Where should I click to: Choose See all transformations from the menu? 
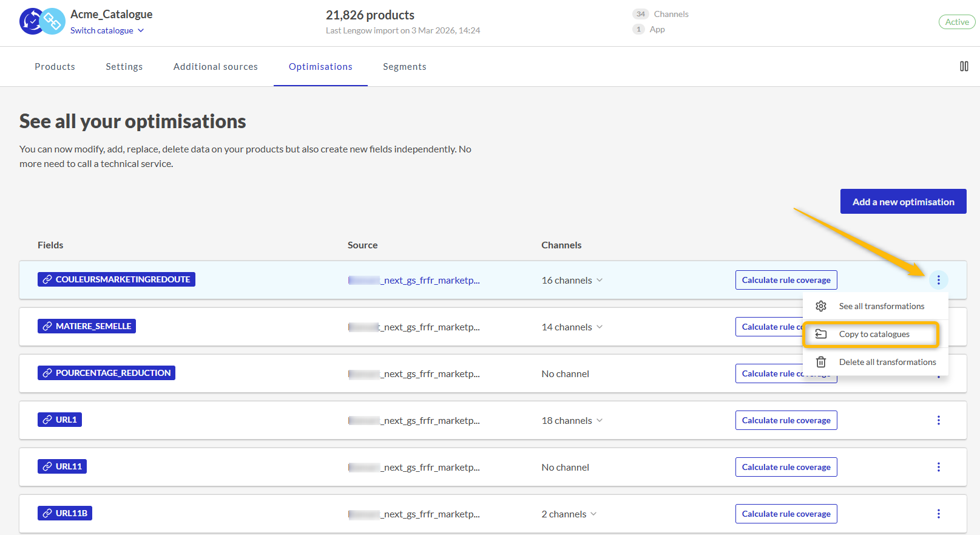876,306
